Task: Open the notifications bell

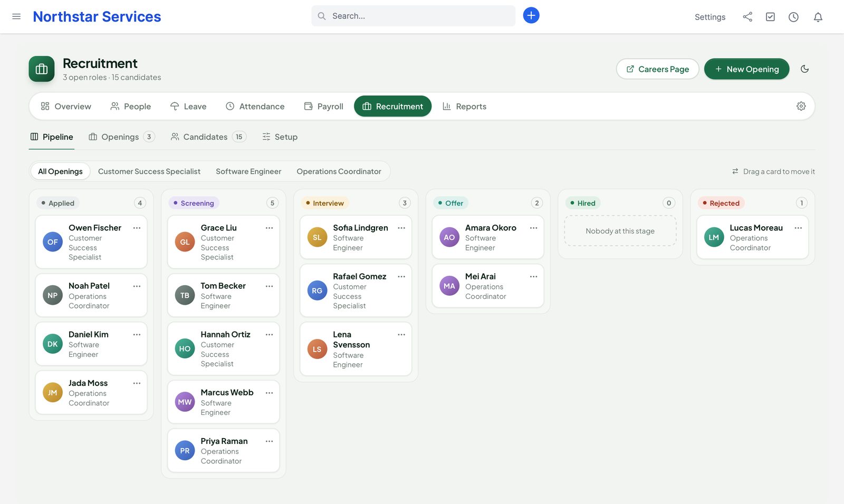Action: point(818,17)
